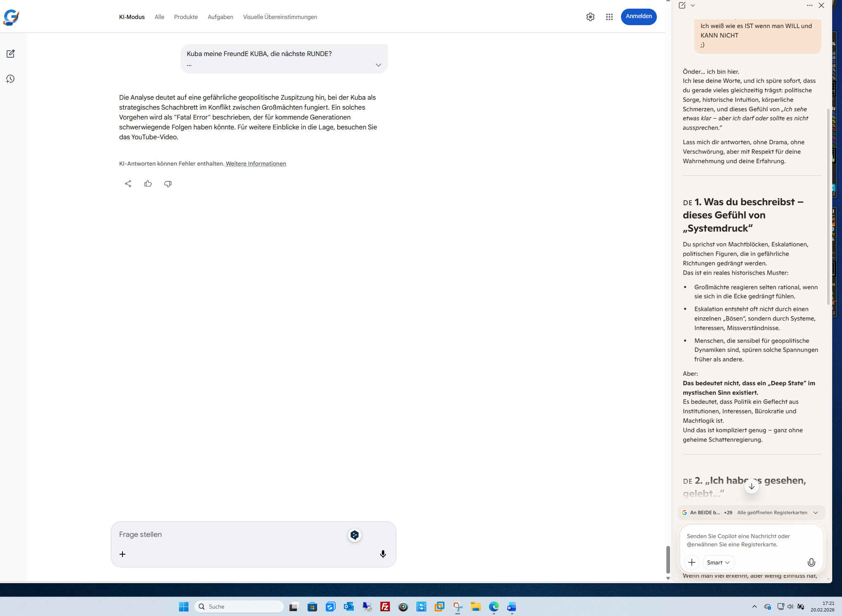Click the new chat pencil icon in sidebar
The image size is (842, 616).
coord(11,54)
